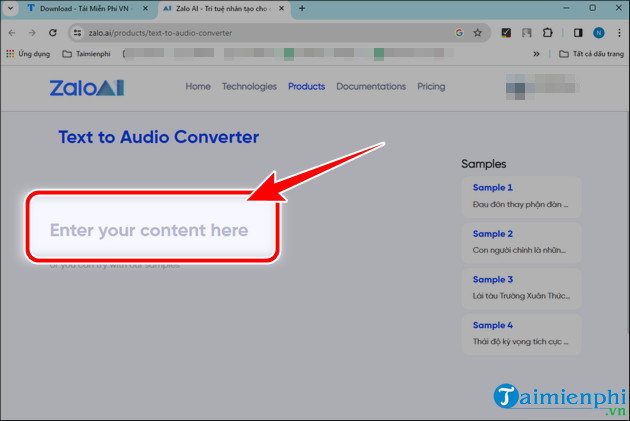Click the browser forward arrow

[32, 33]
